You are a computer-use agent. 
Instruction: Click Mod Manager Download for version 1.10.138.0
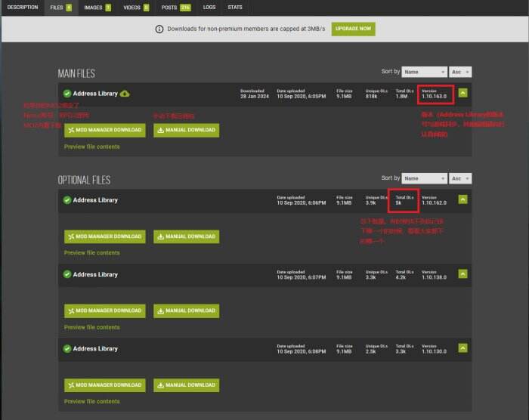point(105,310)
